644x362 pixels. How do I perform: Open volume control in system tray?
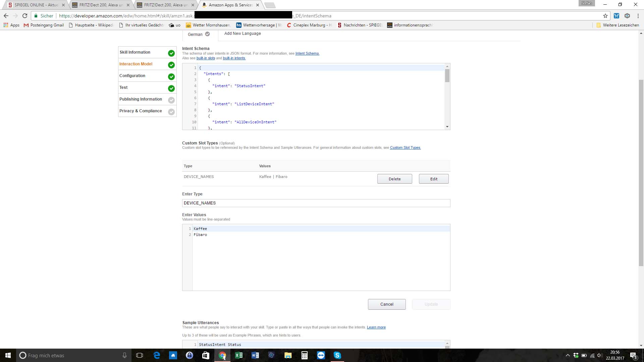point(600,355)
